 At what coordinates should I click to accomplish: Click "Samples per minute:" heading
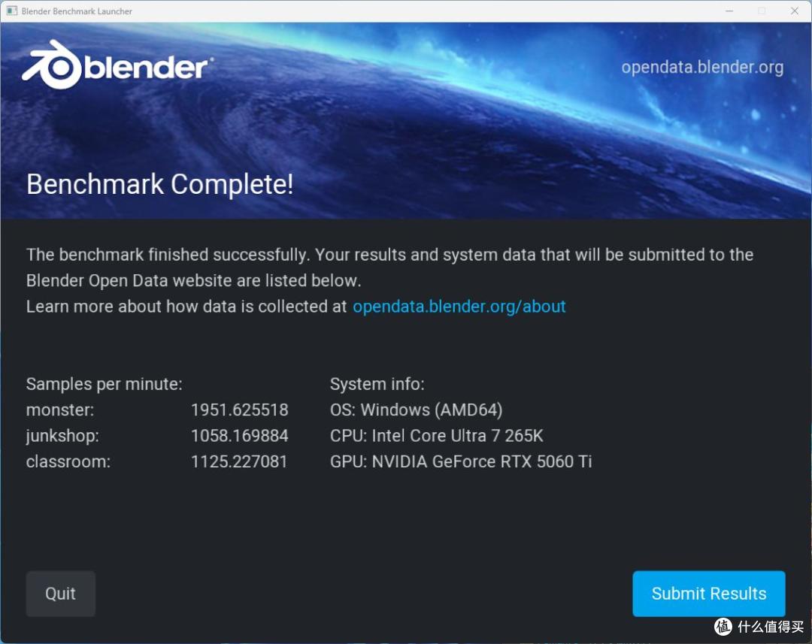(104, 384)
